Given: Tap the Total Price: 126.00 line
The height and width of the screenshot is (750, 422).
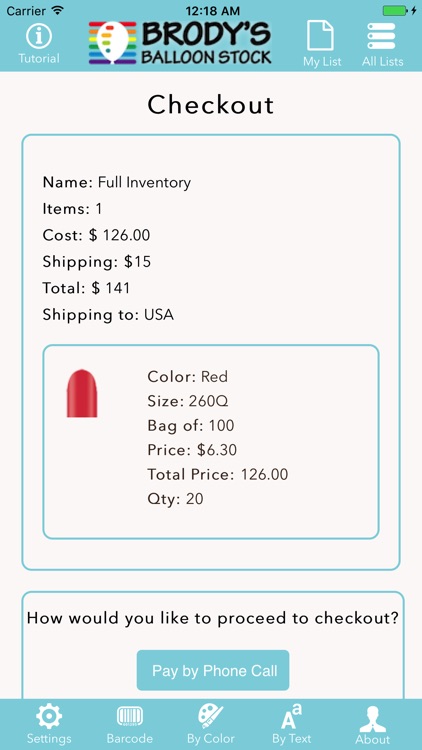Looking at the screenshot, I should [218, 474].
